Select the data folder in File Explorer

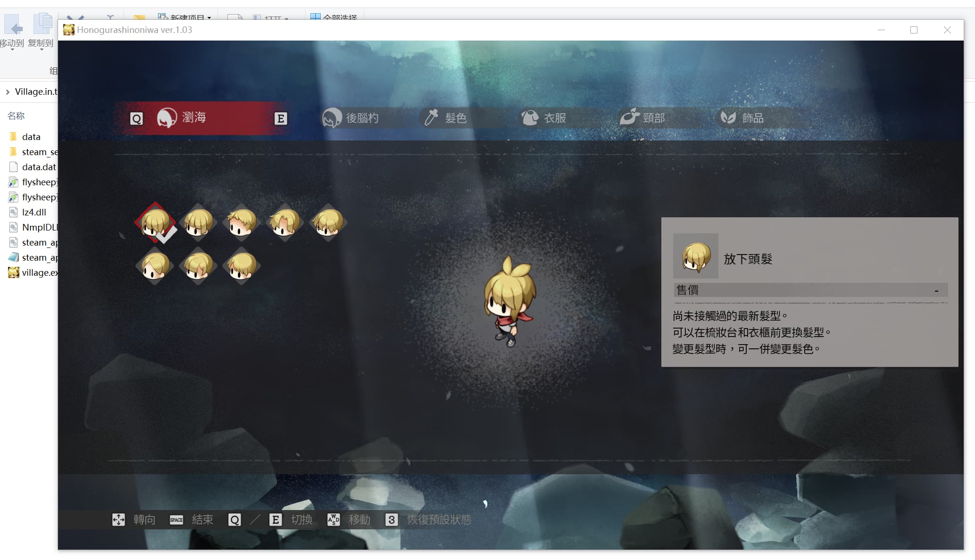tap(31, 137)
